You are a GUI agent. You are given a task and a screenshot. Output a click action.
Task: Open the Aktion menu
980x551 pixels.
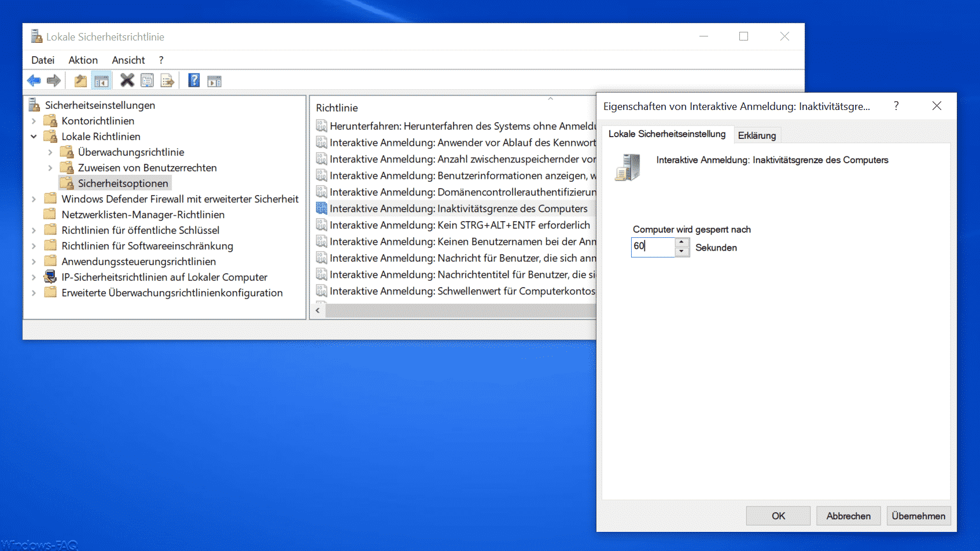(x=83, y=60)
